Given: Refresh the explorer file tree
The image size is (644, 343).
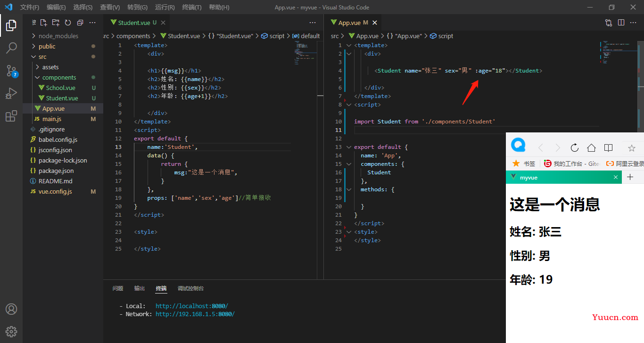Looking at the screenshot, I should click(68, 23).
